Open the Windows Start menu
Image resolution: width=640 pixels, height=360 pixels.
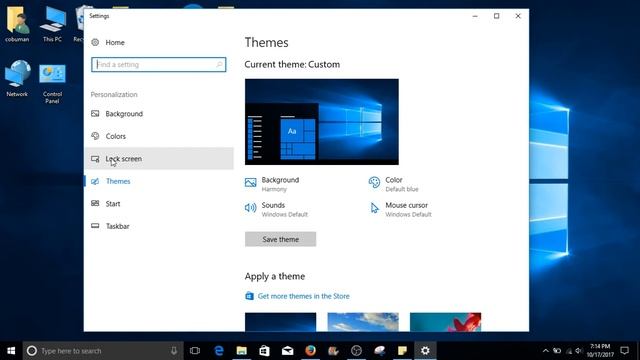click(11, 351)
